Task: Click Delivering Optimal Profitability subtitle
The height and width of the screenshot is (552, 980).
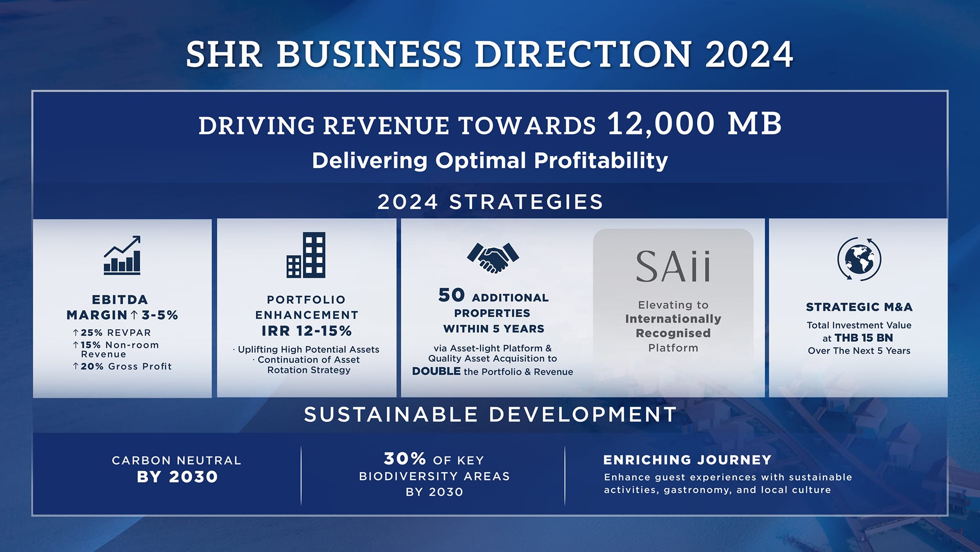Action: (490, 160)
